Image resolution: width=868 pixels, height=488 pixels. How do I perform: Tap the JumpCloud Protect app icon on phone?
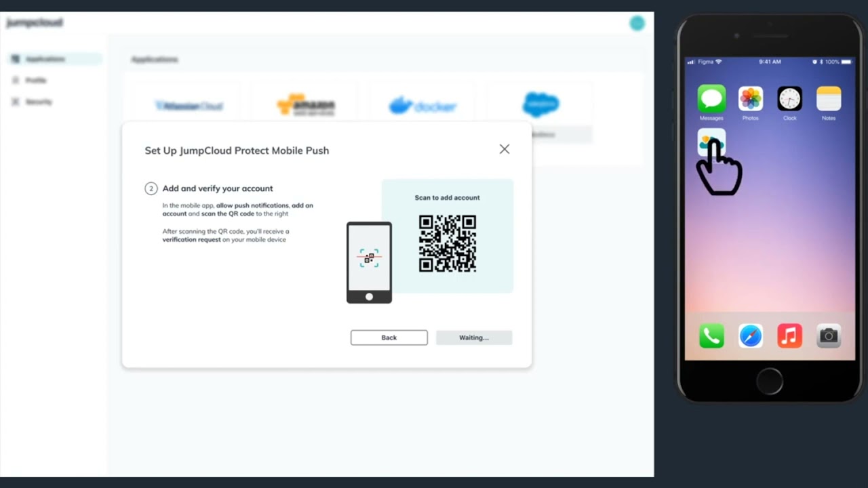pyautogui.click(x=711, y=142)
